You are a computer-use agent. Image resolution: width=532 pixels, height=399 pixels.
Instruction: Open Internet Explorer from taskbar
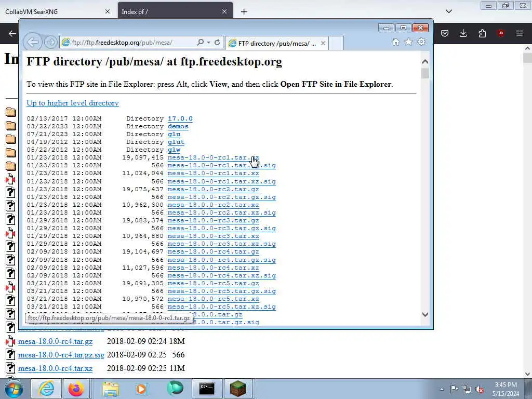point(46,389)
